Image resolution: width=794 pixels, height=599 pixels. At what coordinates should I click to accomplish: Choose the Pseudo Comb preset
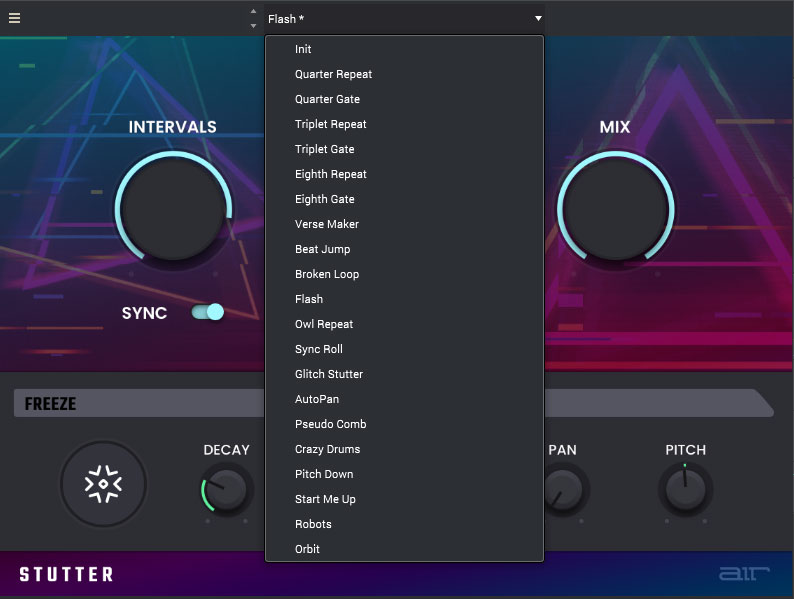(x=404, y=424)
